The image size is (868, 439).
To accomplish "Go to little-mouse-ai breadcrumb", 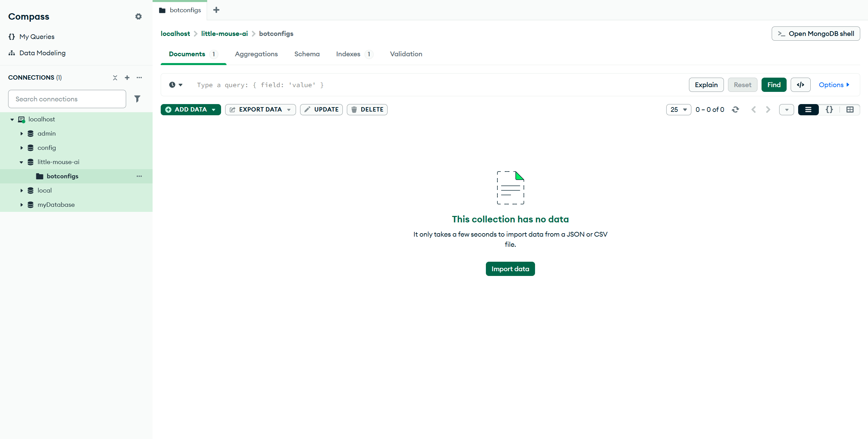I will 224,34.
